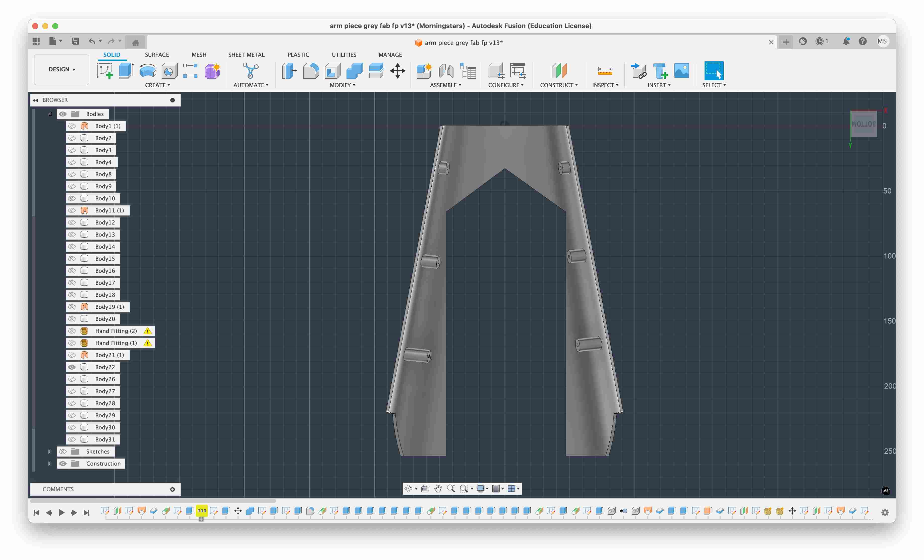Click the Offset Plane construct icon

(x=559, y=71)
